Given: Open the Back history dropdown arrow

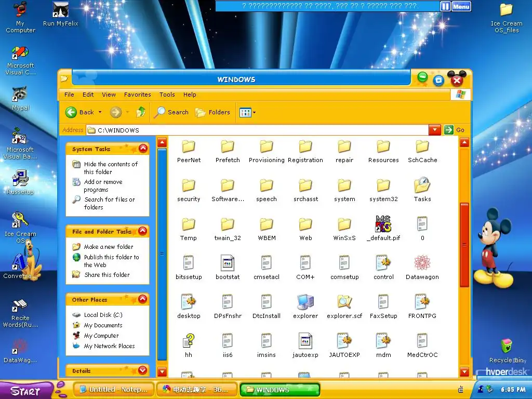Looking at the screenshot, I should [100, 112].
